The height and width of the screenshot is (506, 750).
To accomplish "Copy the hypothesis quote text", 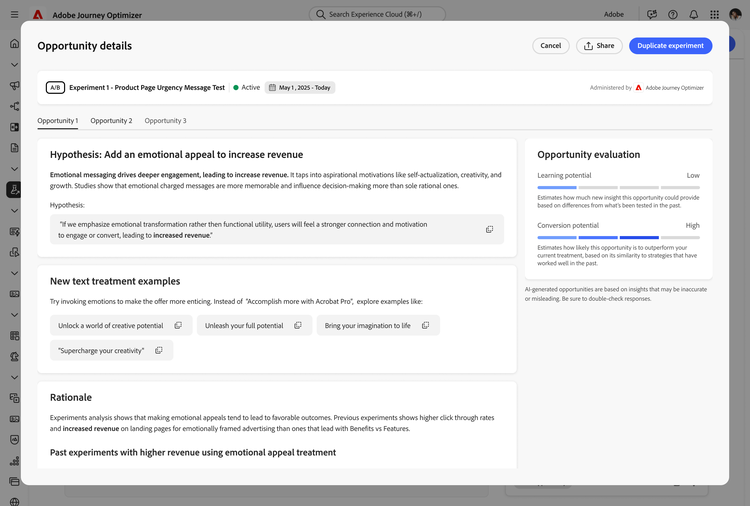I will click(489, 230).
